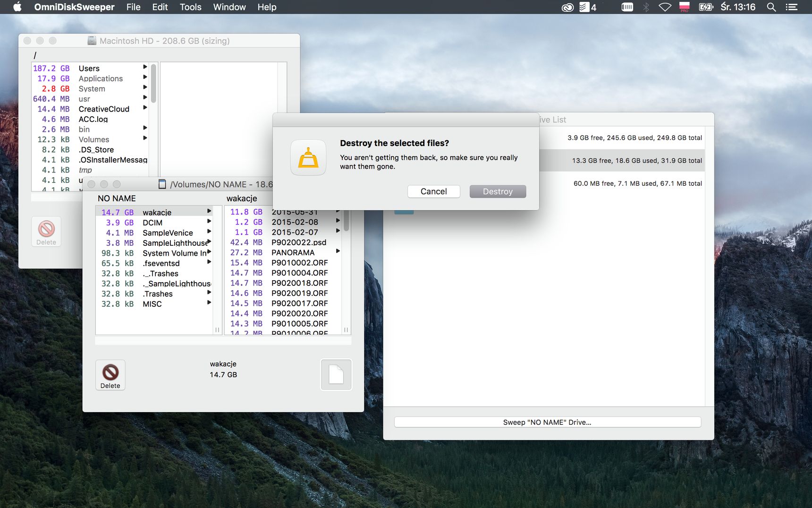The width and height of the screenshot is (812, 508).
Task: Expand the MISC folder
Action: click(209, 303)
